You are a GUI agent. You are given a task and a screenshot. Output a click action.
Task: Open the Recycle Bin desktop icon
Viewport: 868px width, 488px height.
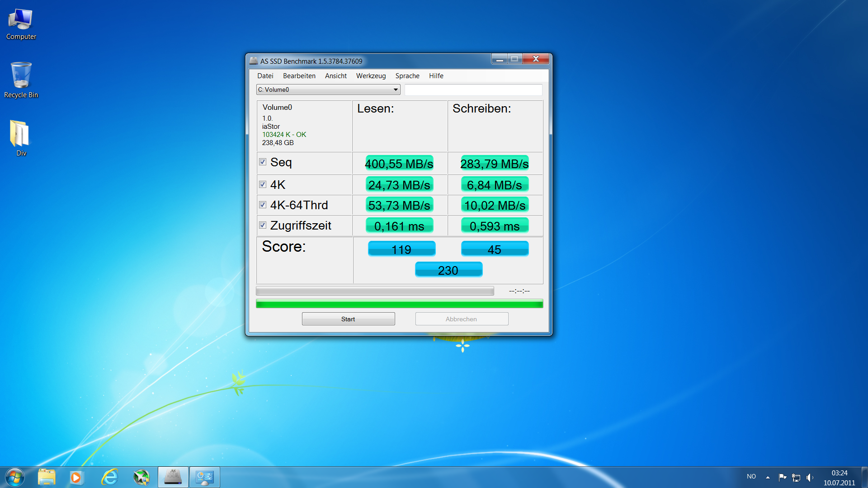tap(21, 80)
